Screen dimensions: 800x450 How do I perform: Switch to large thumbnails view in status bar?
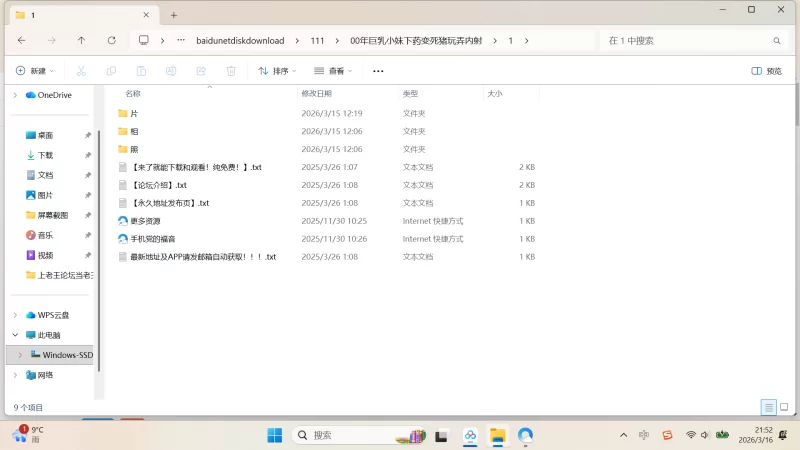click(784, 408)
